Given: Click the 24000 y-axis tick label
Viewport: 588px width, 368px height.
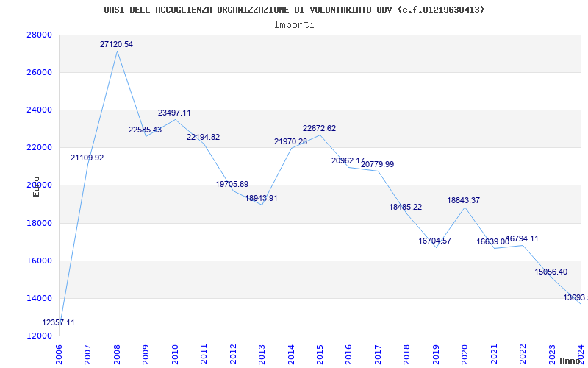Looking at the screenshot, I should [39, 110].
